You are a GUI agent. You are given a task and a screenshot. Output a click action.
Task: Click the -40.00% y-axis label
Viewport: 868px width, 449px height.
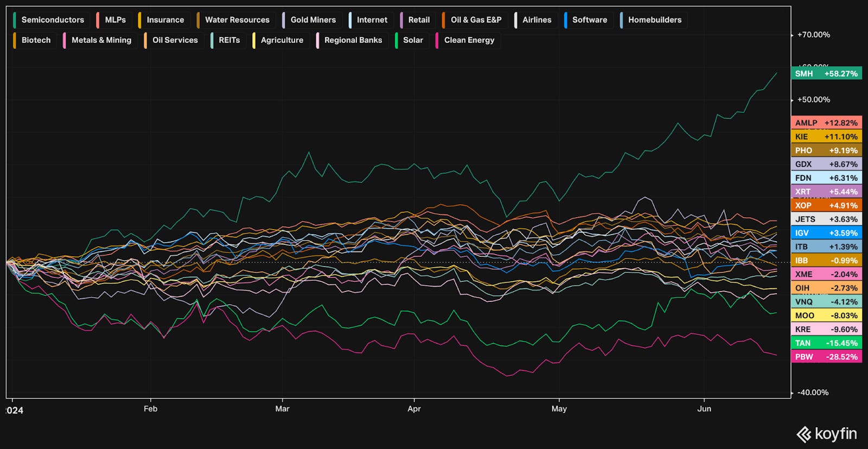point(813,393)
